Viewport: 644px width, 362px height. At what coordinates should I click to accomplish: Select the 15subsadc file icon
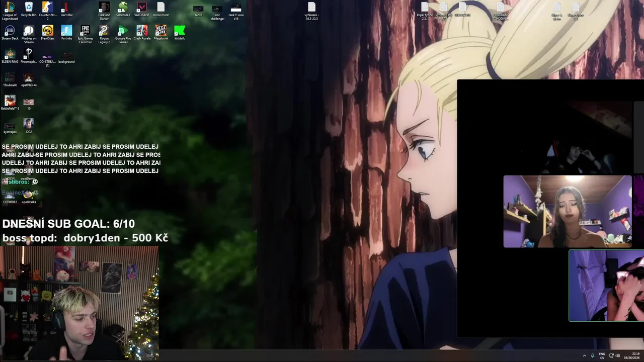[x=10, y=79]
